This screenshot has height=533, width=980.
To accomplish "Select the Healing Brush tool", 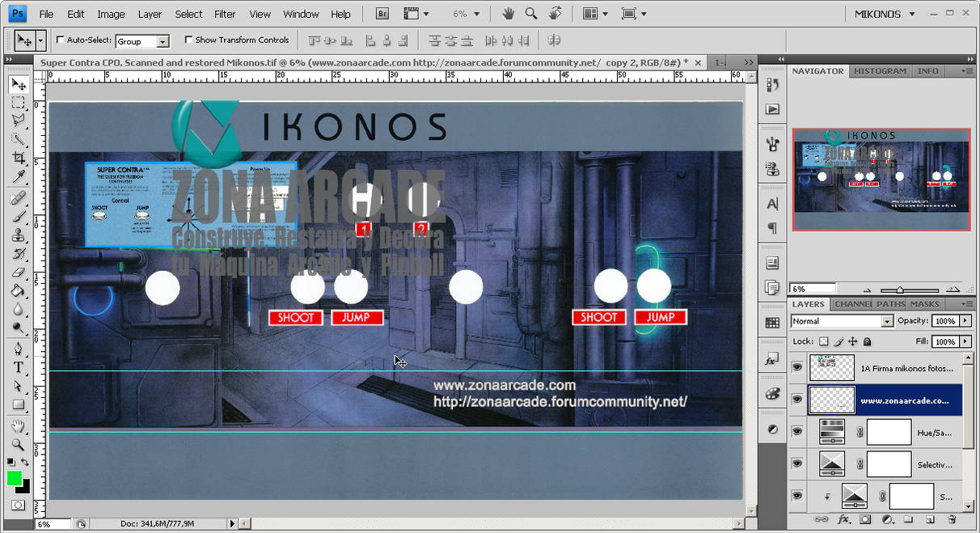I will pos(18,198).
